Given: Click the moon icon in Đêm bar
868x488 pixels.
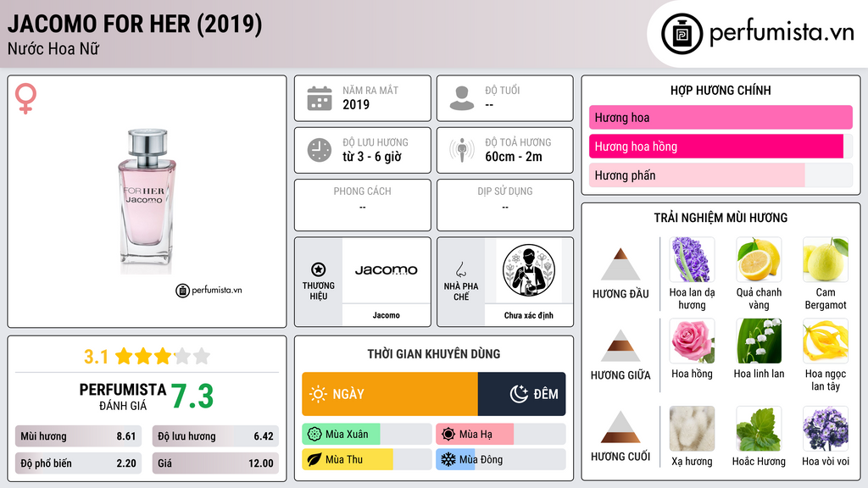Looking at the screenshot, I should coord(519,394).
